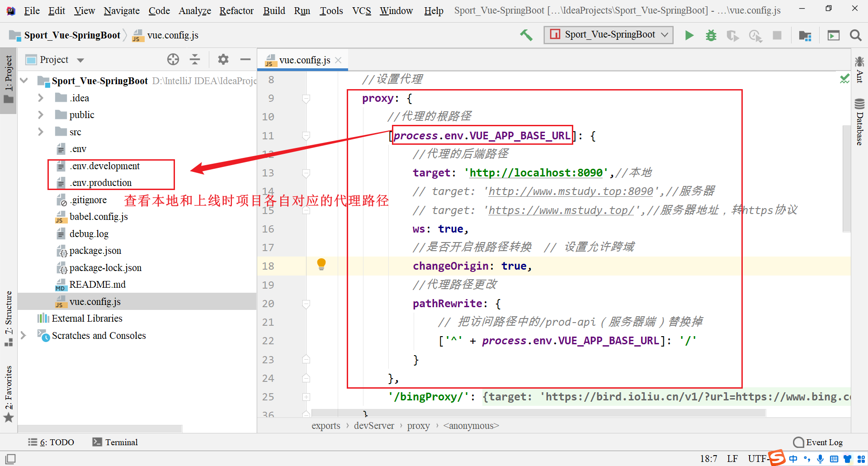Open the 6: TODO tool window
Viewport: 868px width, 466px height.
[51, 442]
